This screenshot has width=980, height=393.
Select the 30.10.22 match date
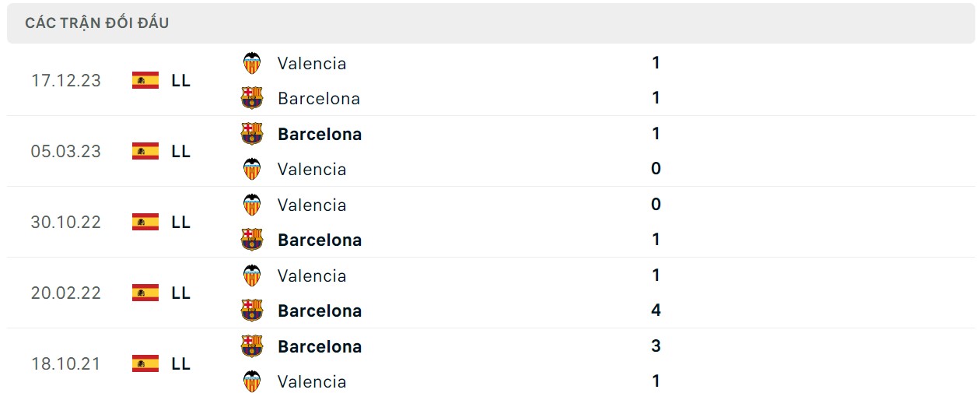click(x=66, y=222)
